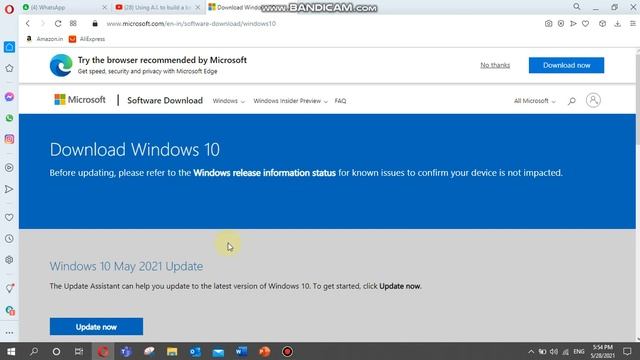Open the Amazon.in bookmark
Viewport: 640px width, 360px height.
pyautogui.click(x=44, y=39)
